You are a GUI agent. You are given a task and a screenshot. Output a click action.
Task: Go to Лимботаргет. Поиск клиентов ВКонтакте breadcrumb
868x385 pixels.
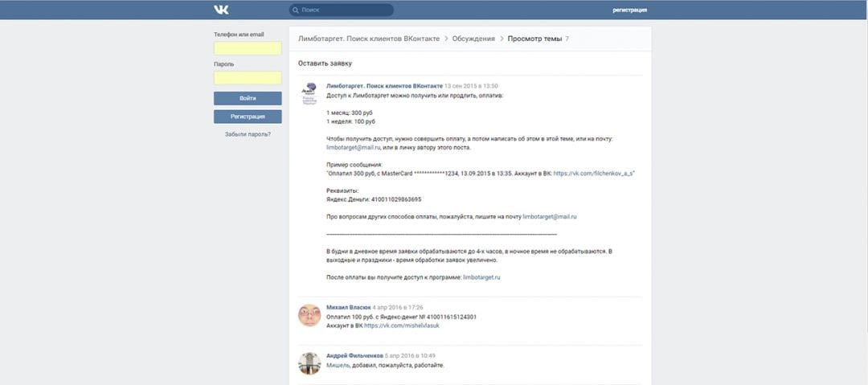(369, 39)
